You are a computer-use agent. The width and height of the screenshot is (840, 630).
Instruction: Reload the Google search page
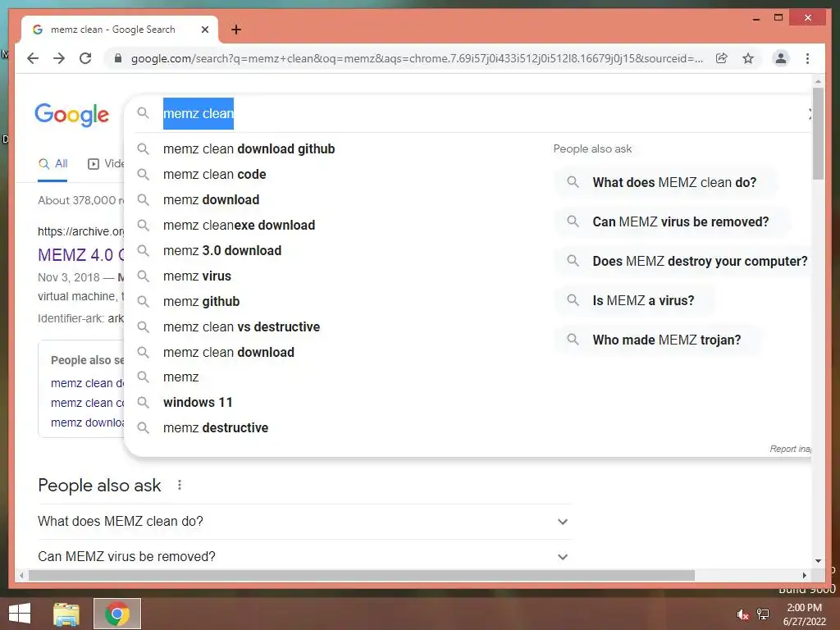tap(85, 58)
